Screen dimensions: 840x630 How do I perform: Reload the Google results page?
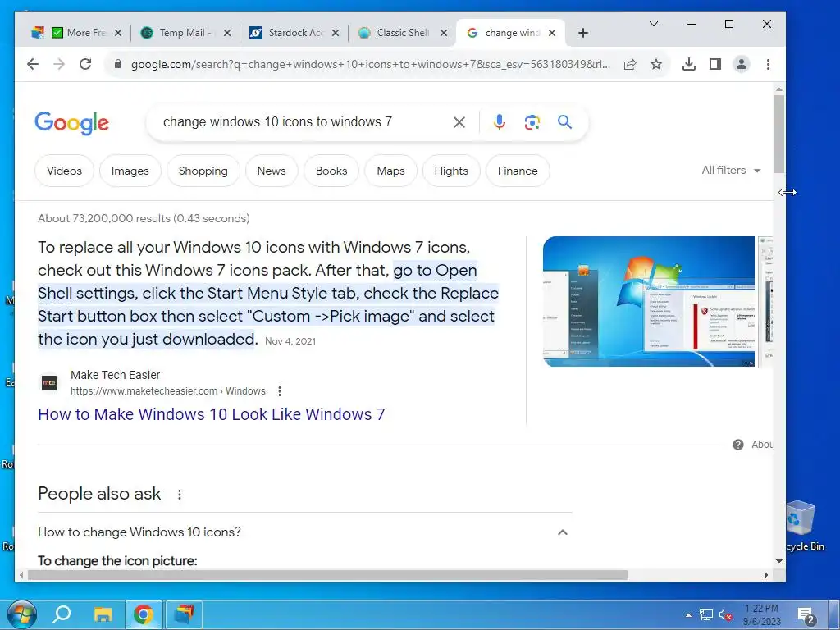(85, 64)
